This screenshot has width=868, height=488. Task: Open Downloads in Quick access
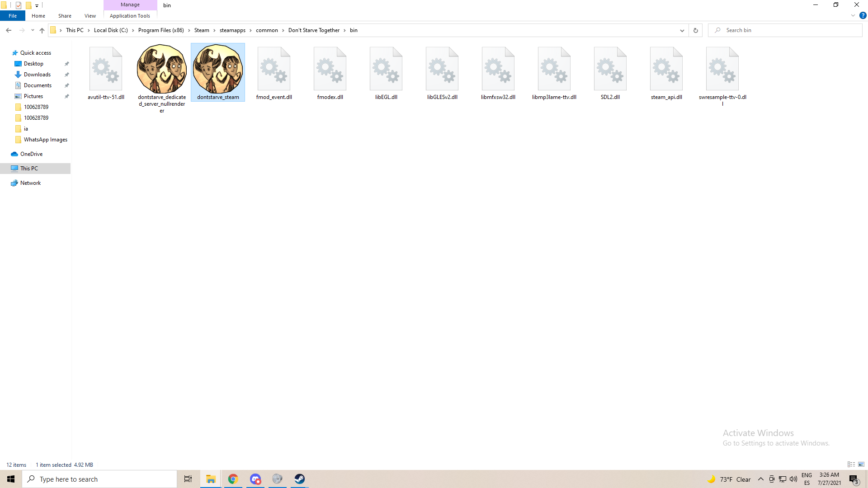(x=37, y=75)
